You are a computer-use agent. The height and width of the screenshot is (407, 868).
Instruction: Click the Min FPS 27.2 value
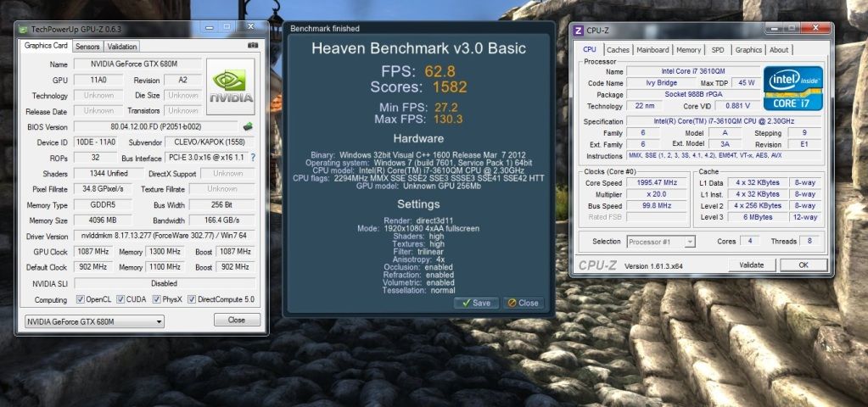point(445,108)
